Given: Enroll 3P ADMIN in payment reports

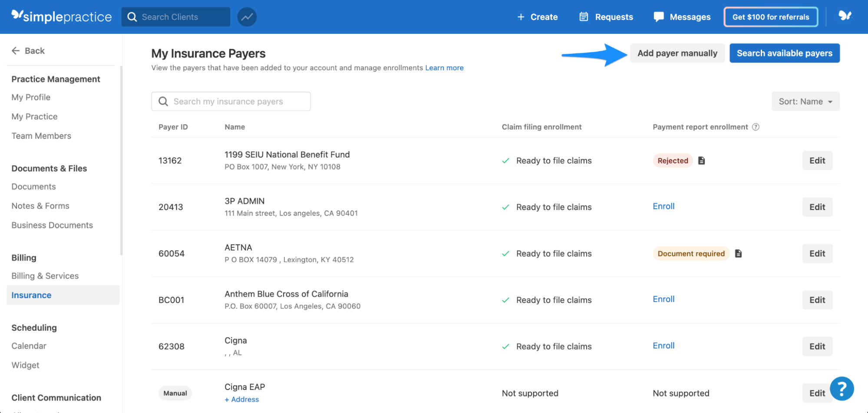Looking at the screenshot, I should (663, 206).
